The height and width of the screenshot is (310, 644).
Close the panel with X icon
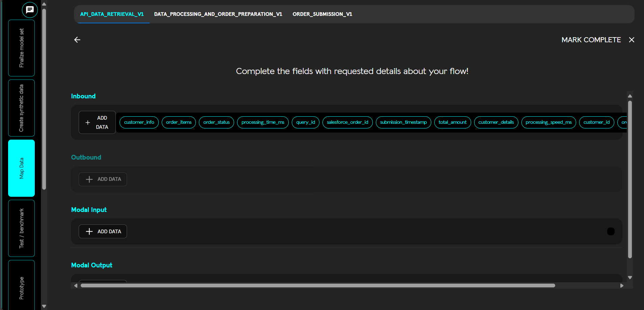pos(632,40)
